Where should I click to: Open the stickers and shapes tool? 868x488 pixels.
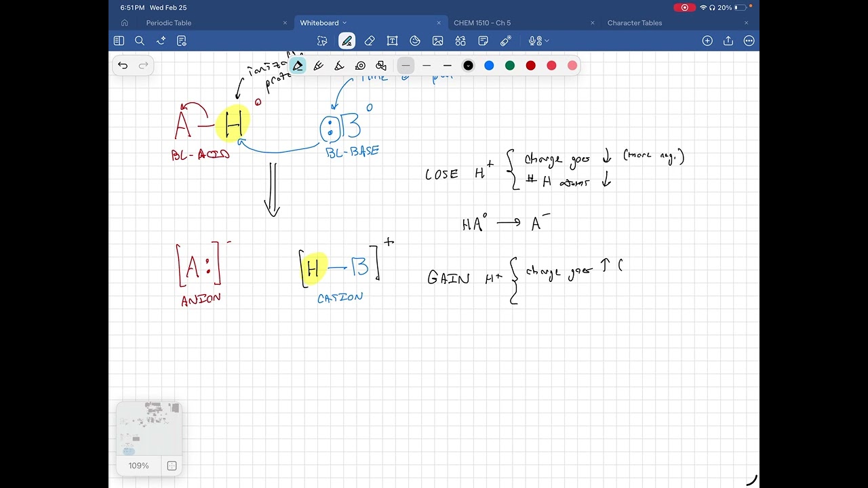coord(415,41)
